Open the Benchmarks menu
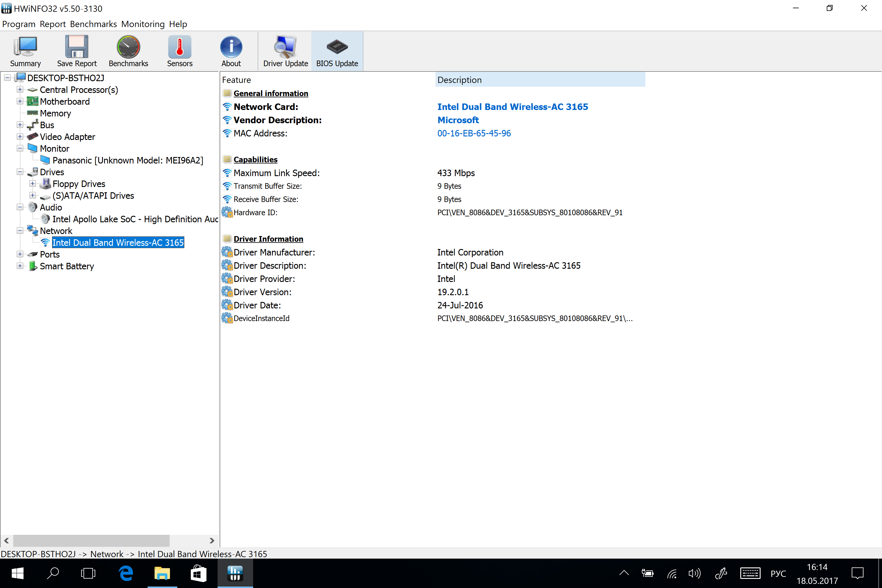Image resolution: width=882 pixels, height=588 pixels. 93,24
